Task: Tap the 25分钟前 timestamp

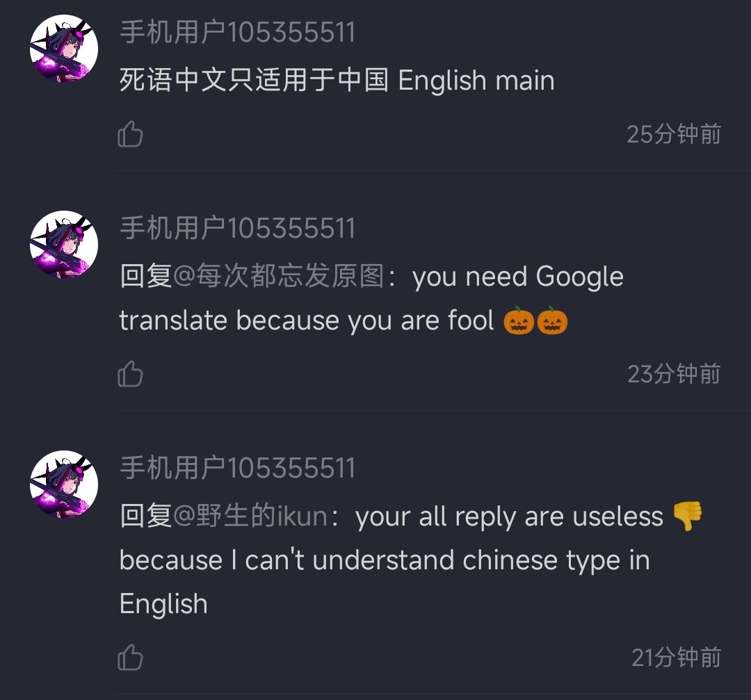Action: [674, 134]
